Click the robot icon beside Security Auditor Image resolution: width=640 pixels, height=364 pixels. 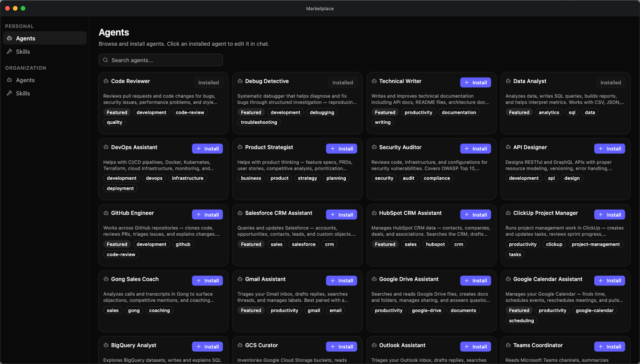(x=374, y=147)
